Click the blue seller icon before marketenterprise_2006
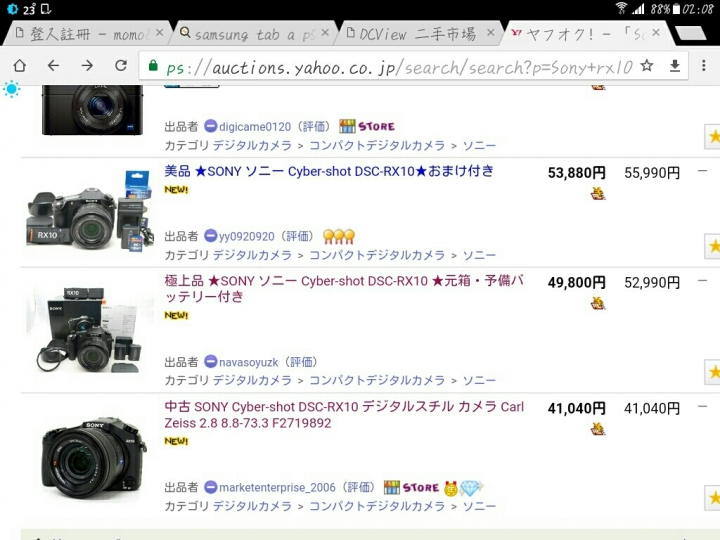720x540 pixels. [x=210, y=487]
